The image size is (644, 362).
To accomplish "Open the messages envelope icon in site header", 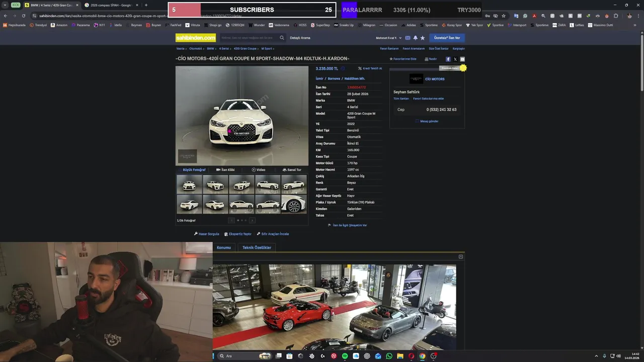I will pyautogui.click(x=408, y=38).
